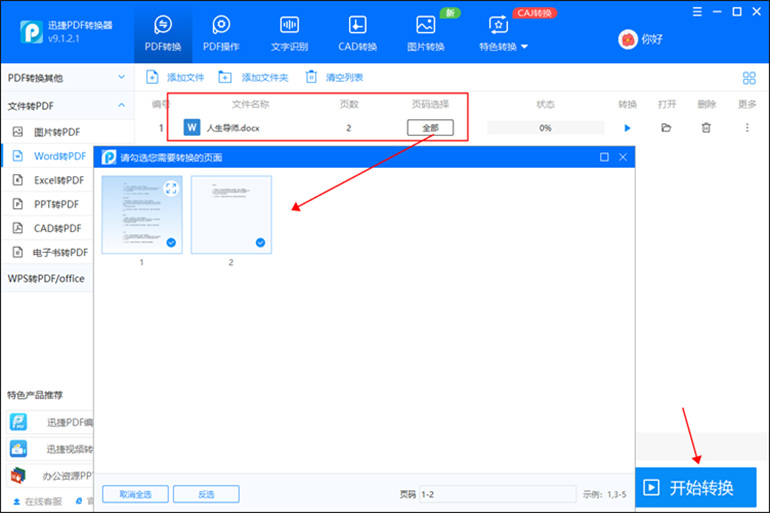Click the 添加文件 button
The image size is (770, 513).
(x=175, y=77)
